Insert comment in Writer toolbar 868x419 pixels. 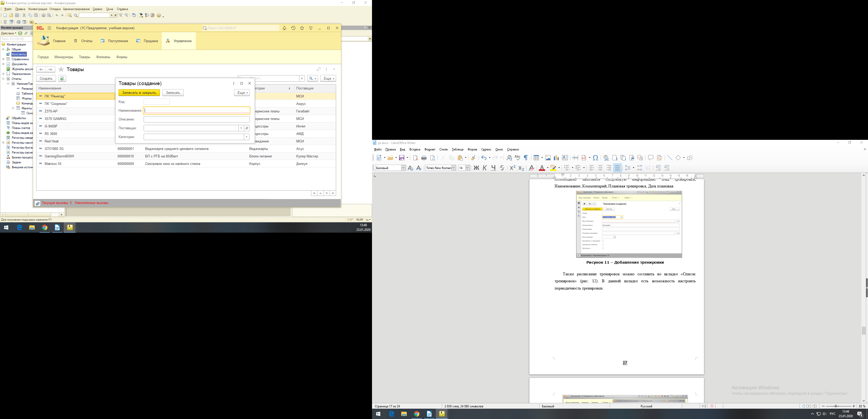coord(651,158)
